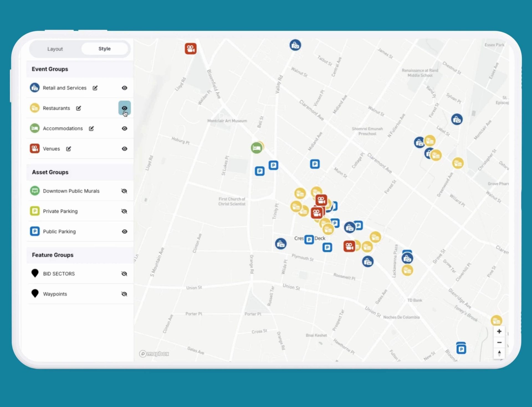Open the Mapbox logo link
This screenshot has height=407, width=532.
(x=154, y=354)
